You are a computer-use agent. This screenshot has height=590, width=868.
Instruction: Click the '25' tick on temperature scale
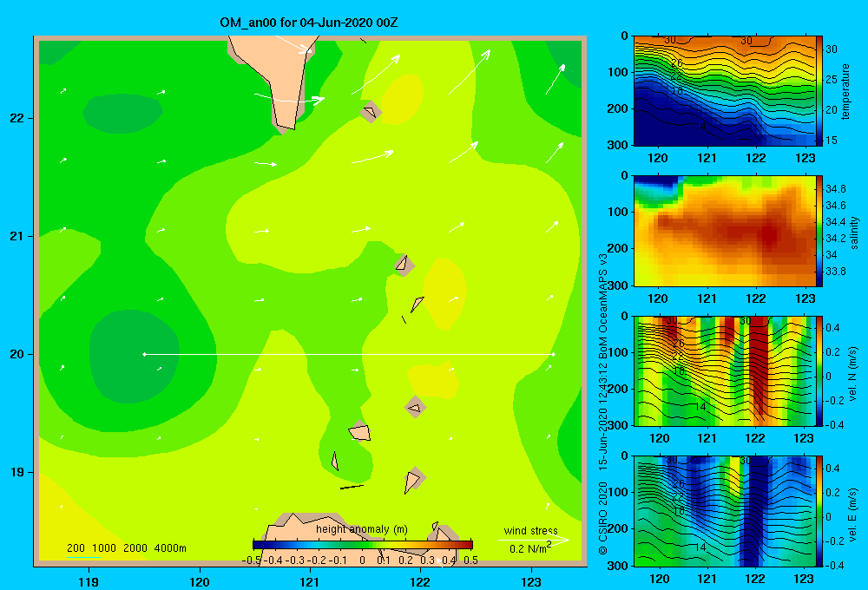[832, 79]
